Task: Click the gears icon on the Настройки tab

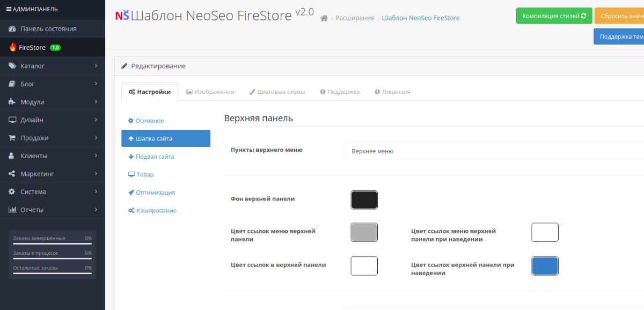Action: [x=131, y=92]
